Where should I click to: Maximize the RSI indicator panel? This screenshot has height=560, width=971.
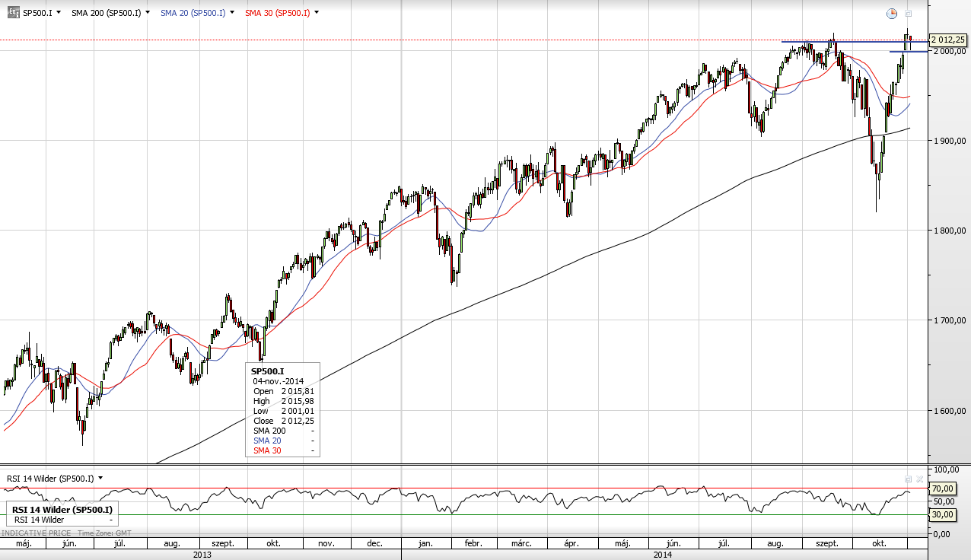point(908,479)
